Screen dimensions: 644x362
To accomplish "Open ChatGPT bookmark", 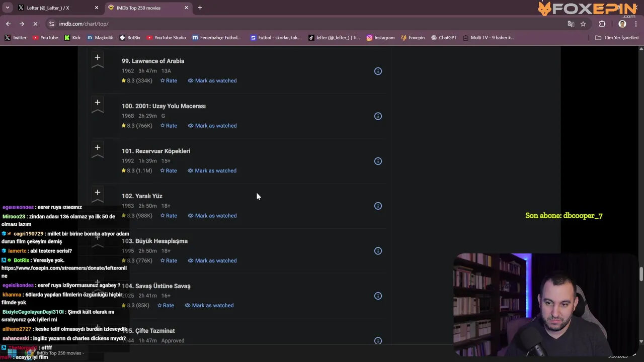I will (444, 38).
